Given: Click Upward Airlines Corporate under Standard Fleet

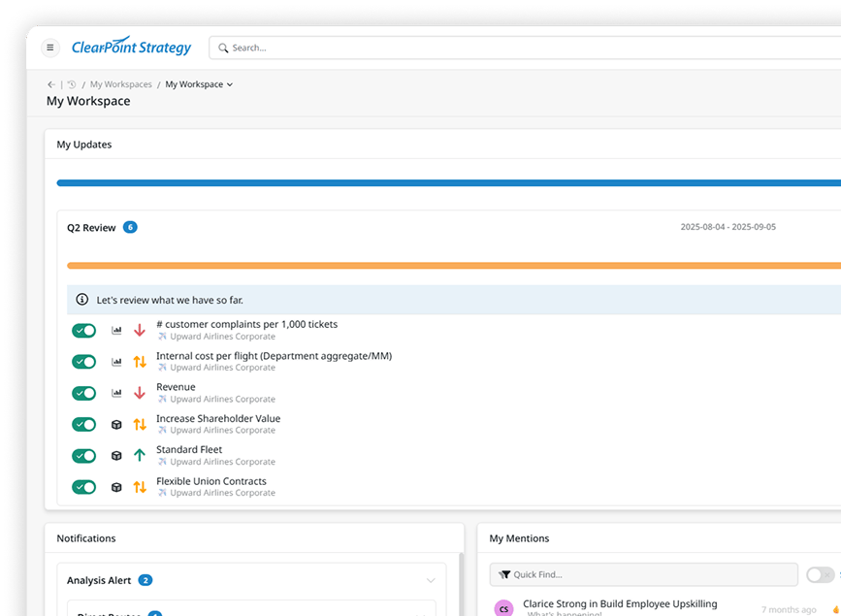Looking at the screenshot, I should (222, 462).
